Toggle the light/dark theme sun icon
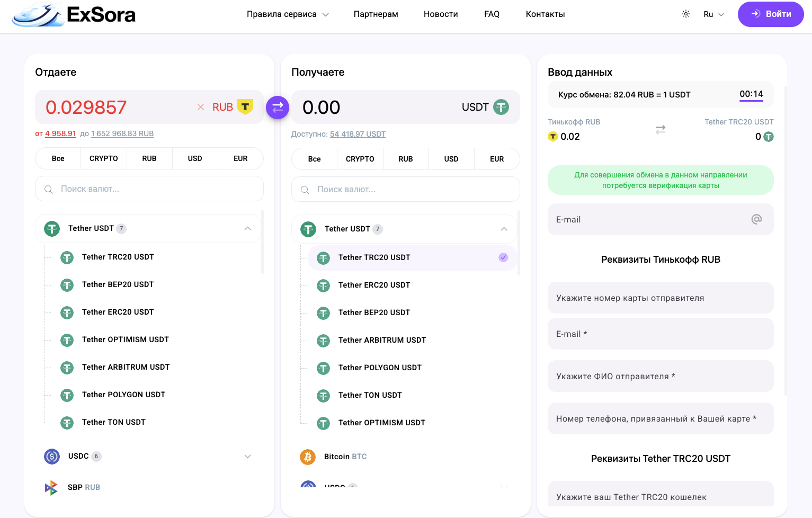This screenshot has width=812, height=518. click(x=686, y=14)
